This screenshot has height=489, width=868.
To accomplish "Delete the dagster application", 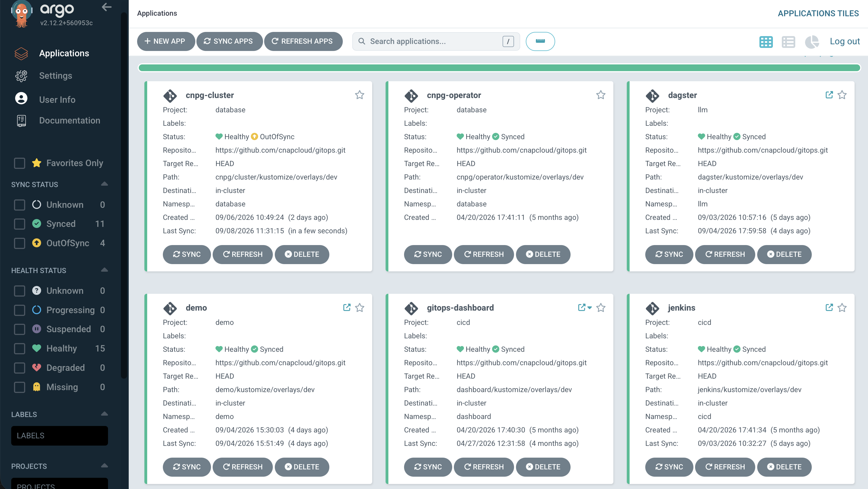I will click(784, 254).
